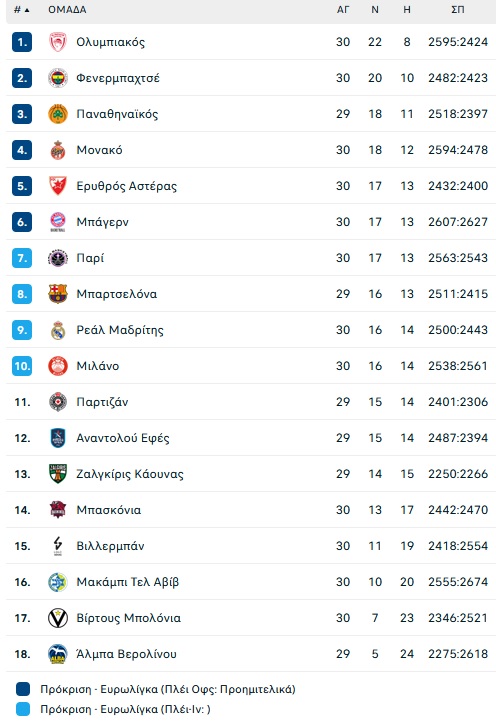Click the position 10 badge for Μιλάνο
Viewport: 496px width, 726px height.
(22, 366)
